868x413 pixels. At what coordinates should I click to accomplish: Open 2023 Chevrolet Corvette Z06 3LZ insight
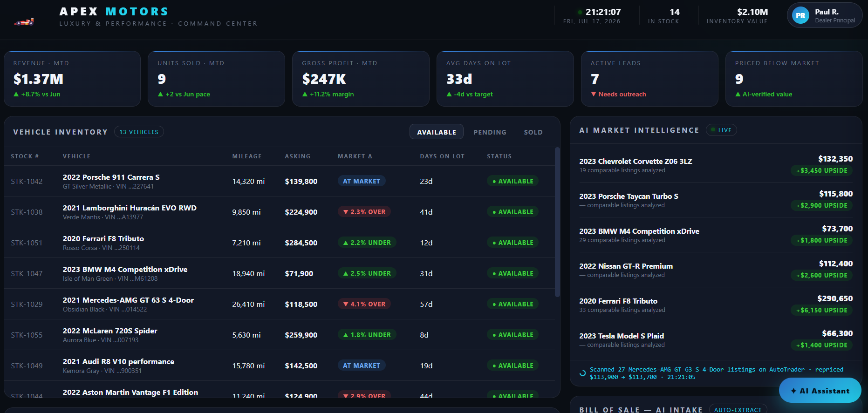[x=716, y=165]
